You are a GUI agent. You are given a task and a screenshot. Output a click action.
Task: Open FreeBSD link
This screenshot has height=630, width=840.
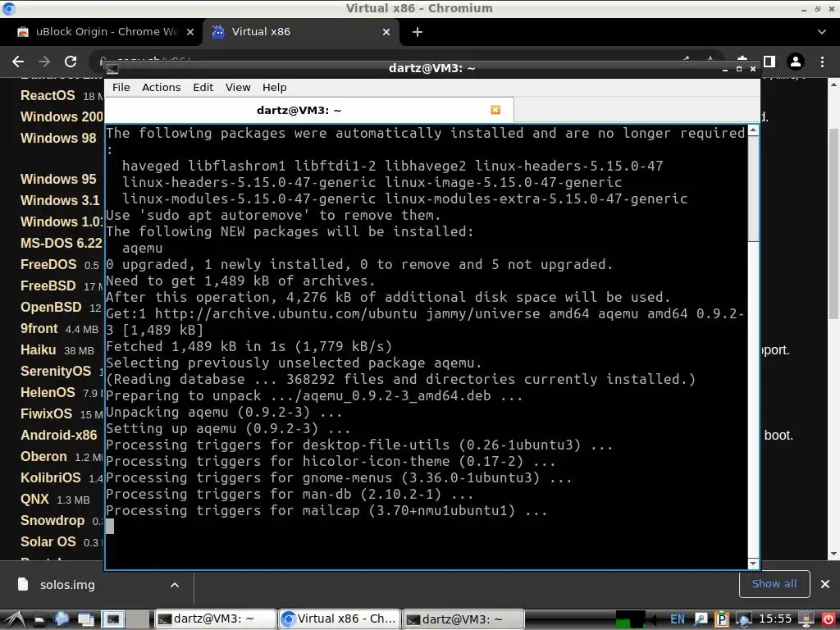(48, 286)
